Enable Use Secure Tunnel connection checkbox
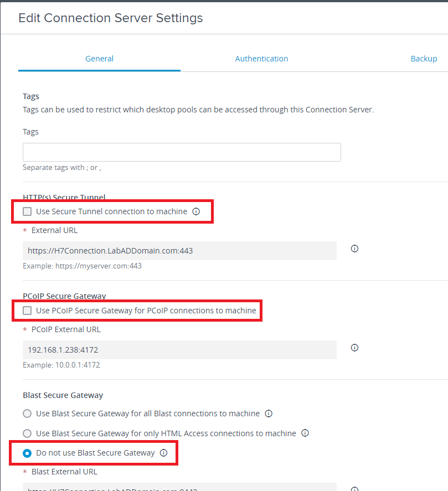Screen dimensions: 448x491 click(27, 211)
